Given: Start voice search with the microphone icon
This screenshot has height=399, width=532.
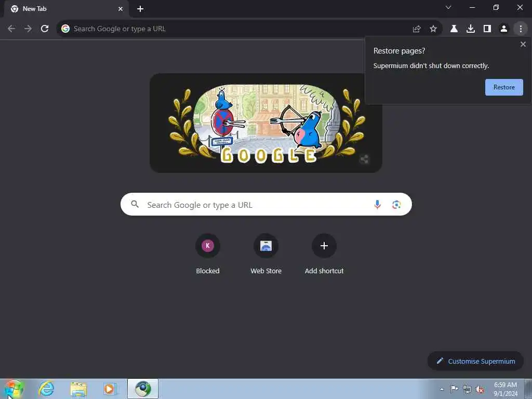Looking at the screenshot, I should [377, 204].
